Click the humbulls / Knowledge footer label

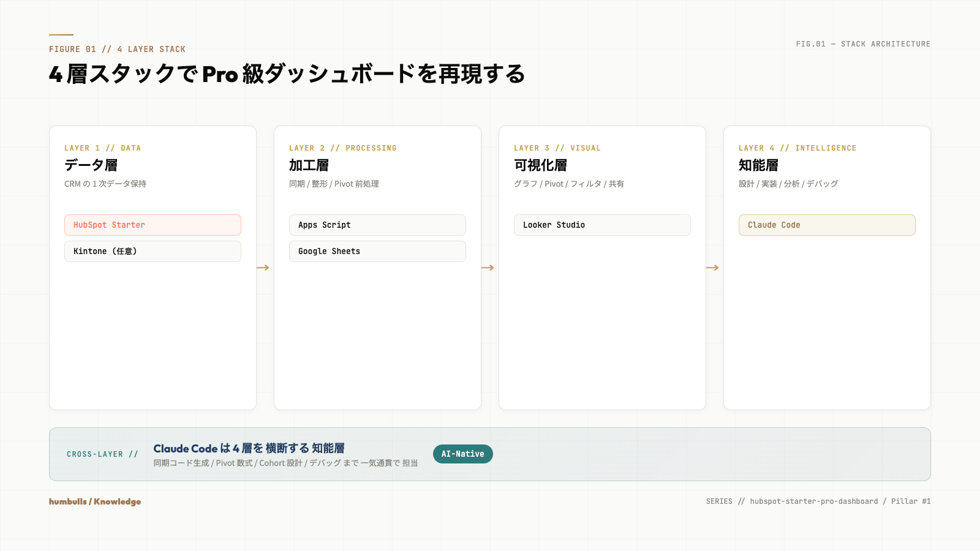(95, 501)
